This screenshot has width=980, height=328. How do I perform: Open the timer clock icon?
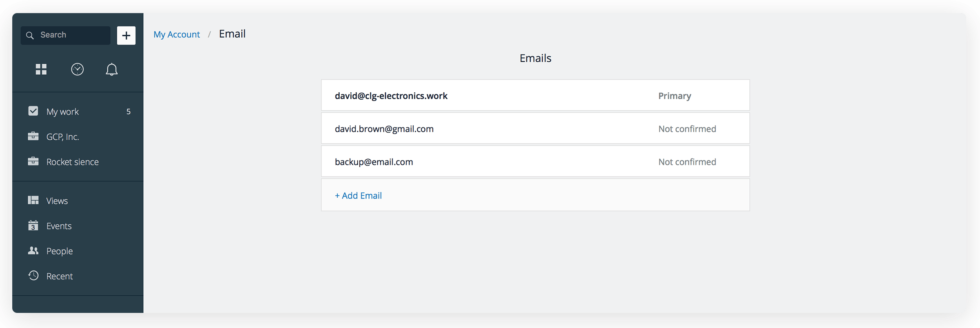[x=77, y=69]
